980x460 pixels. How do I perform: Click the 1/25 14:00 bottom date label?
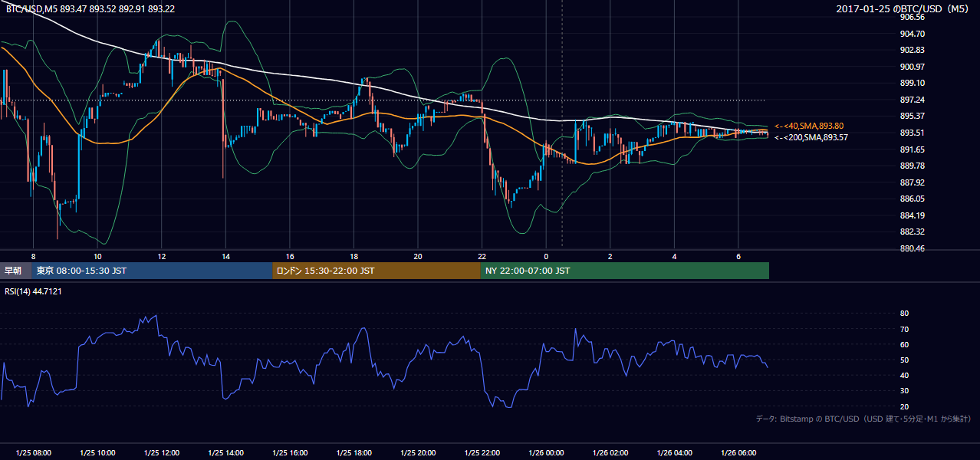tap(225, 453)
